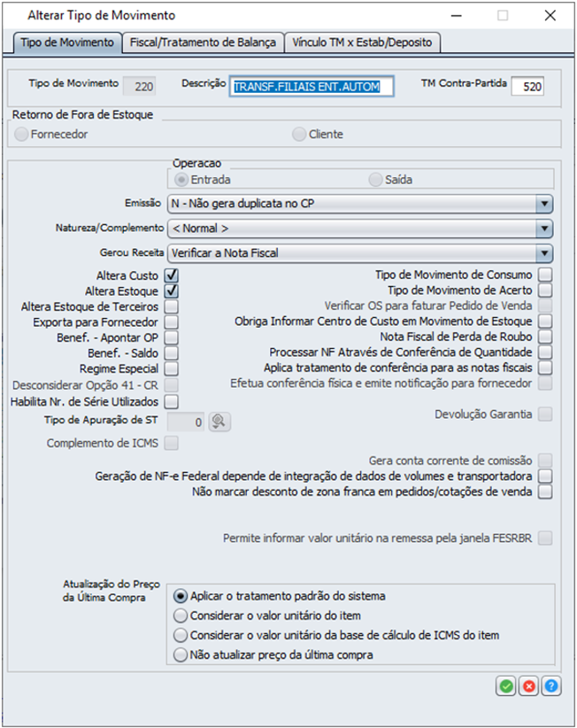Viewport: 577px width, 728px height.
Task: Enable the Regime Especial checkbox
Action: coord(172,368)
